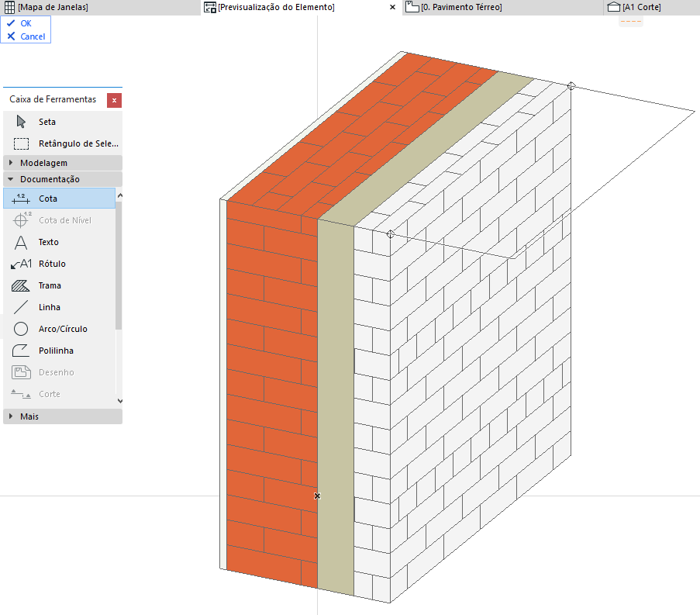
Task: Click the Cota de Nível icon
Action: (x=22, y=219)
